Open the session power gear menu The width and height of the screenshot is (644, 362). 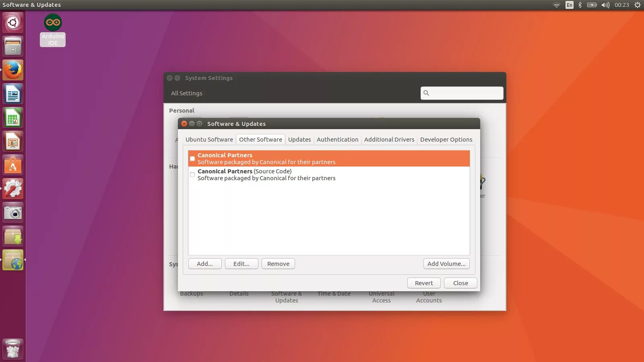click(638, 5)
